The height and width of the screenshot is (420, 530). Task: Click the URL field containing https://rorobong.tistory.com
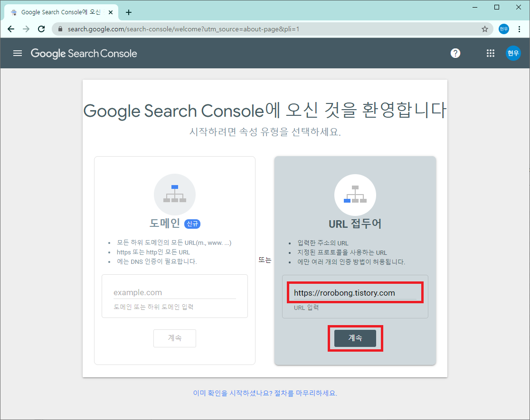click(355, 293)
